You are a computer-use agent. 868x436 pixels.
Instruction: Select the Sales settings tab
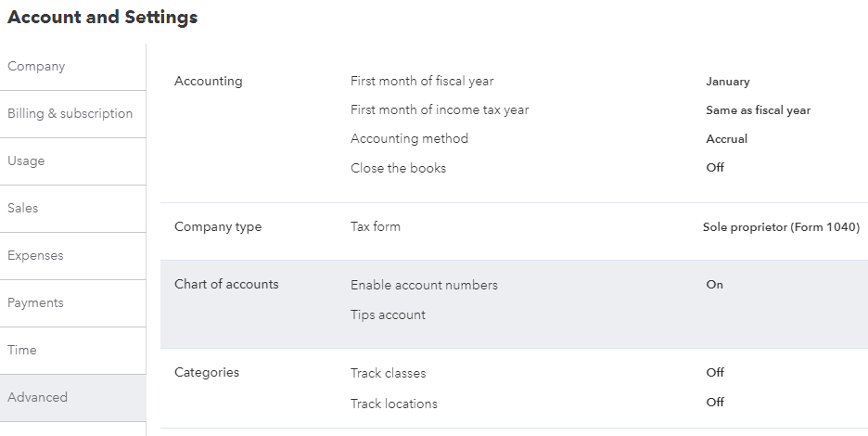coord(23,209)
